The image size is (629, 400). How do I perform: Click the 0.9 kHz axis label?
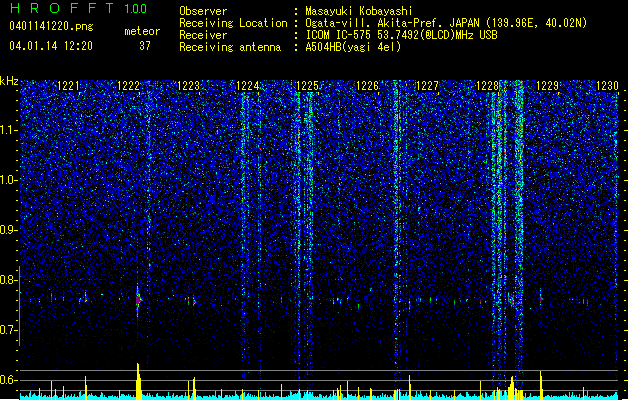coord(9,230)
